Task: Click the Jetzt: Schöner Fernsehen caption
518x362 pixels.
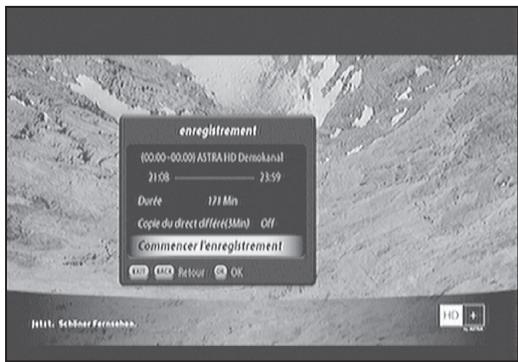Action: click(x=84, y=324)
